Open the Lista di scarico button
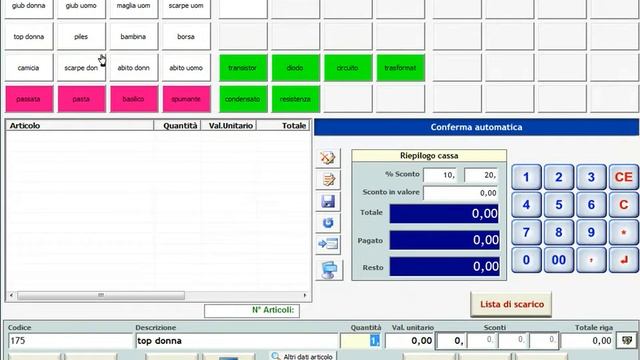Screen dimensions: 640x360 tap(511, 304)
